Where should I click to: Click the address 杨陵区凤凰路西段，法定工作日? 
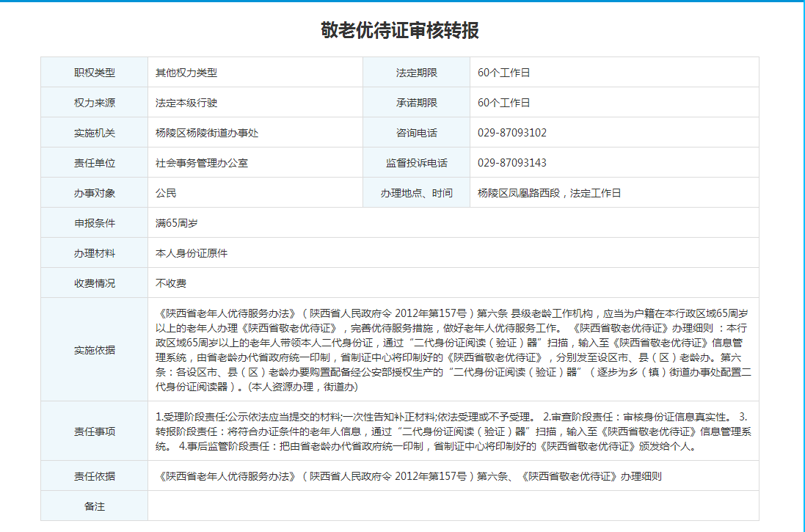[x=549, y=193]
